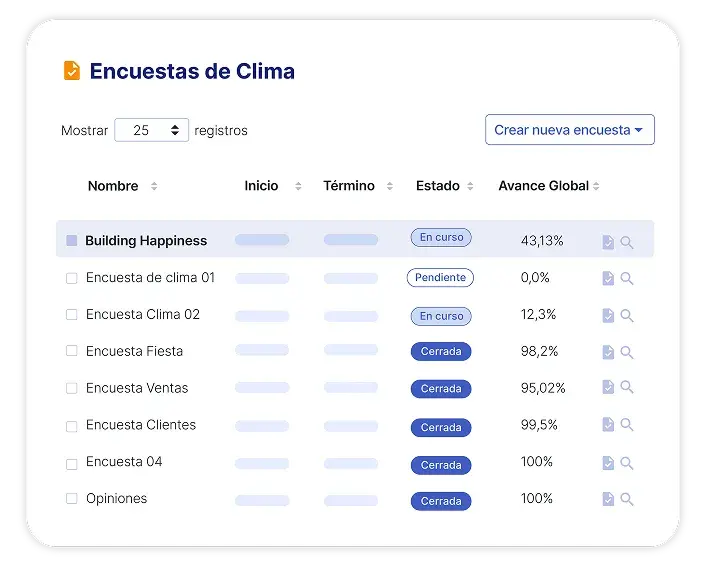
Task: Click the document icon for Encuesta Ventas
Action: pyautogui.click(x=608, y=388)
